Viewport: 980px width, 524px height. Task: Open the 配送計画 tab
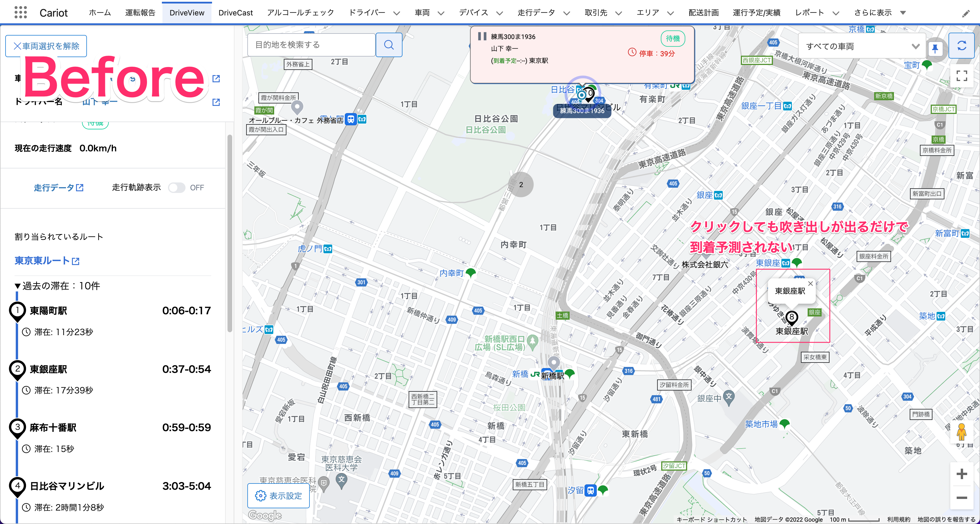703,13
